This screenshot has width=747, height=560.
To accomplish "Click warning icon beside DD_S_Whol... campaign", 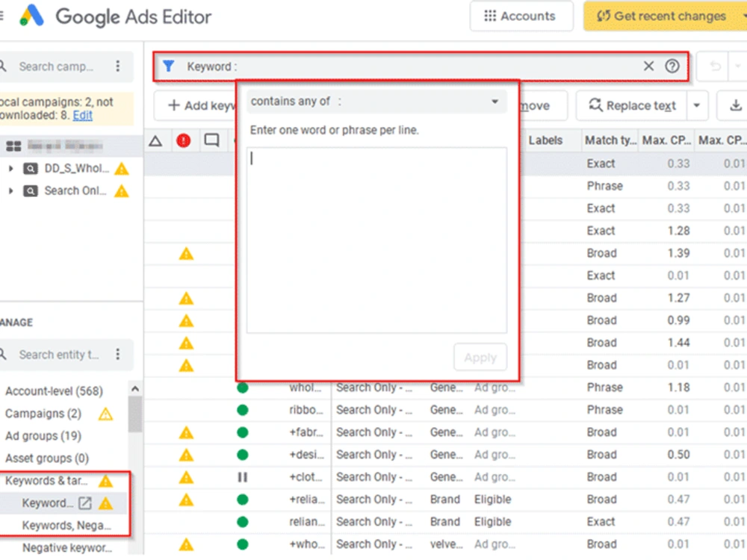I will 122,169.
